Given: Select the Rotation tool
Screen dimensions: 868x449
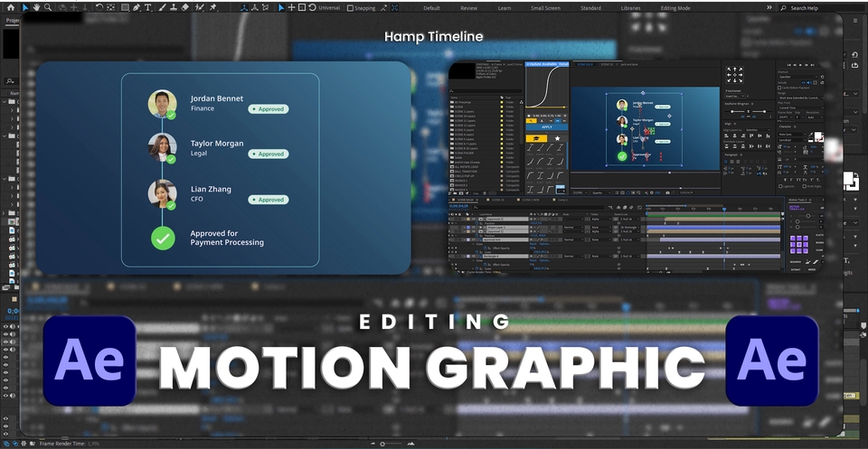Looking at the screenshot, I should (99, 8).
